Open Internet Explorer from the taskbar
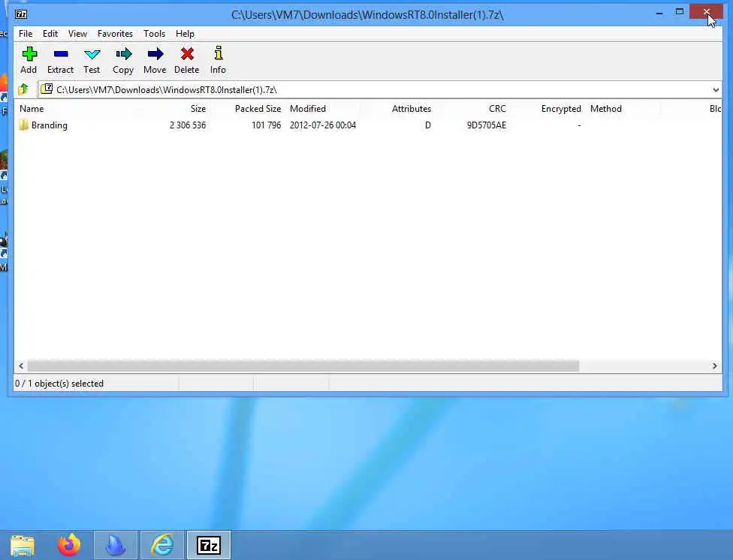Image resolution: width=733 pixels, height=560 pixels. click(x=162, y=545)
